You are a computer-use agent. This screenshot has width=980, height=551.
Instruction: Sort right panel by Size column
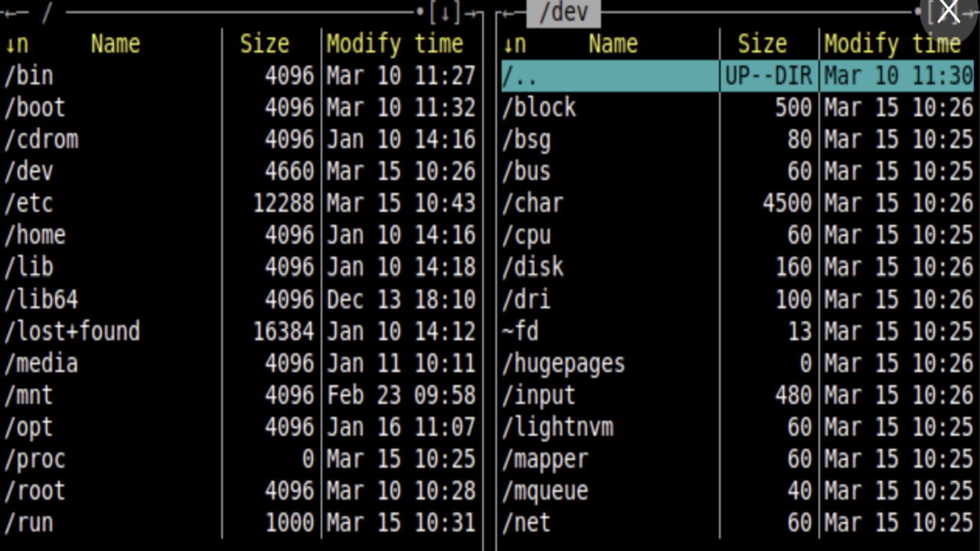tap(762, 44)
